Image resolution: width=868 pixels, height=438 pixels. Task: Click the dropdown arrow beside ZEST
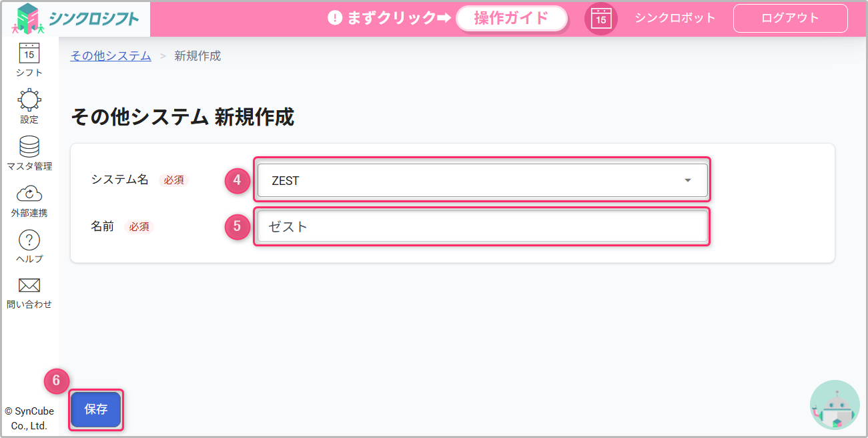tap(688, 180)
